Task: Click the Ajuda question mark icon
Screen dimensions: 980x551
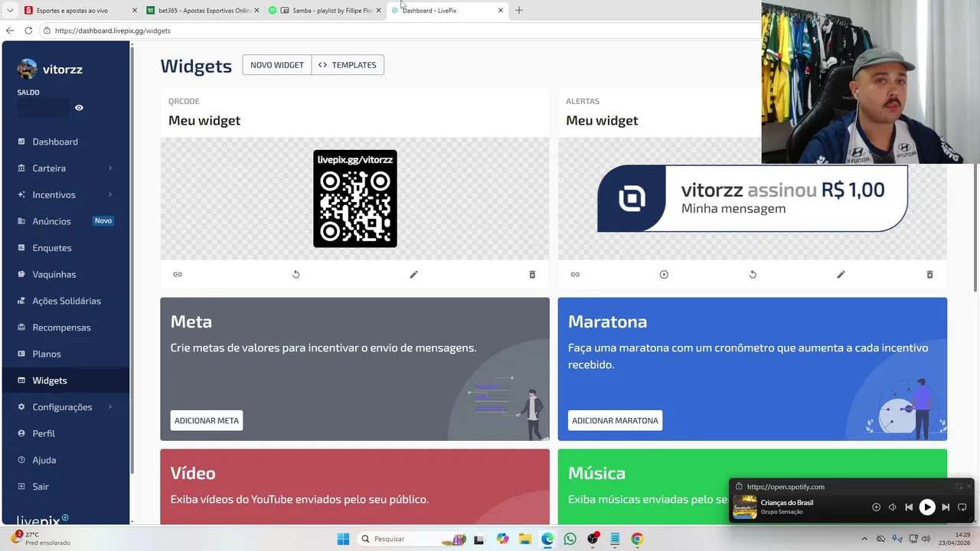Action: 21,460
